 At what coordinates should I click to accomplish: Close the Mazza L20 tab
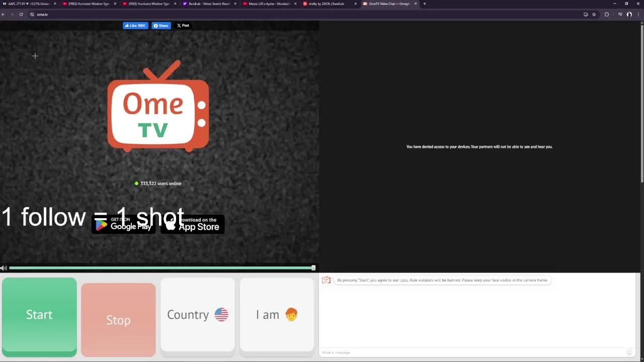tap(295, 4)
